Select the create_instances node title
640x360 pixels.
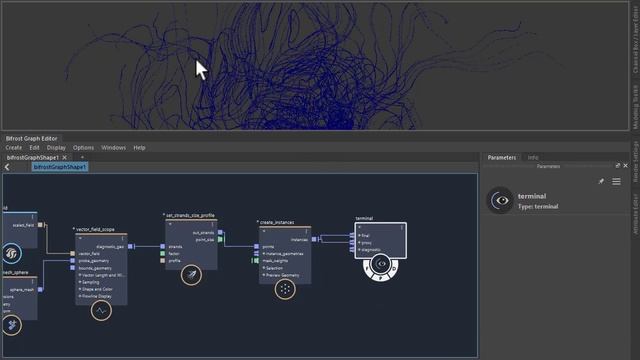(277, 222)
